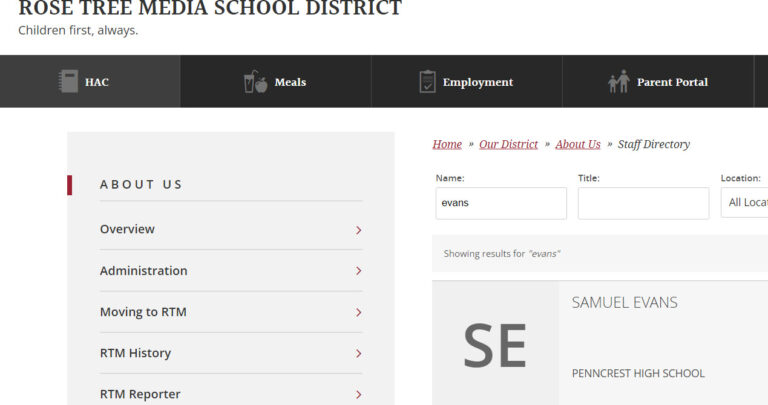Open the Moving to RTM sidebar link
The image size is (768, 405).
coord(143,312)
